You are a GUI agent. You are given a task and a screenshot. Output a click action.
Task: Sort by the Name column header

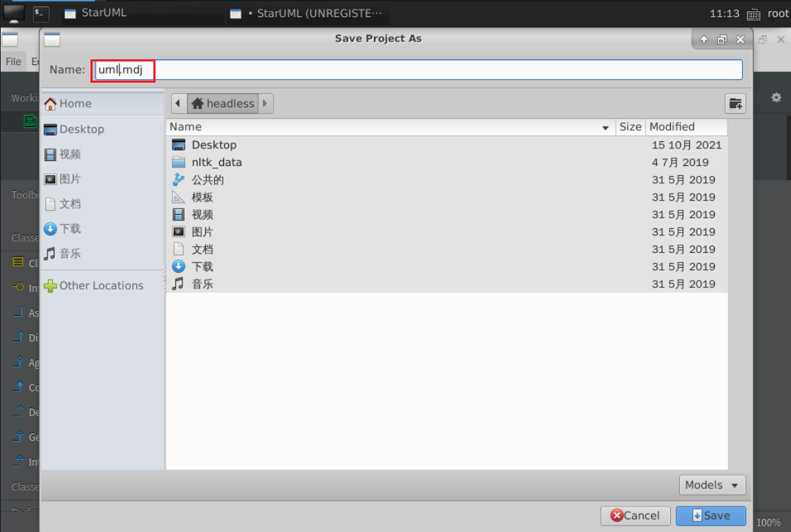point(391,127)
